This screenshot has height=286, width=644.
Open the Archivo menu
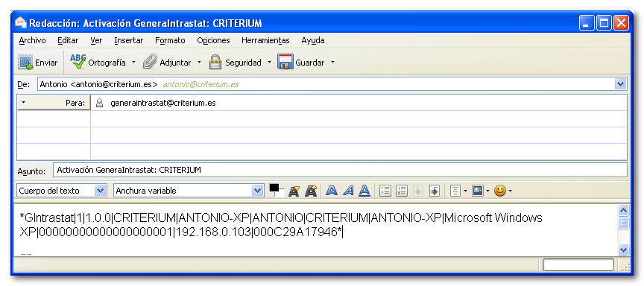tap(33, 41)
